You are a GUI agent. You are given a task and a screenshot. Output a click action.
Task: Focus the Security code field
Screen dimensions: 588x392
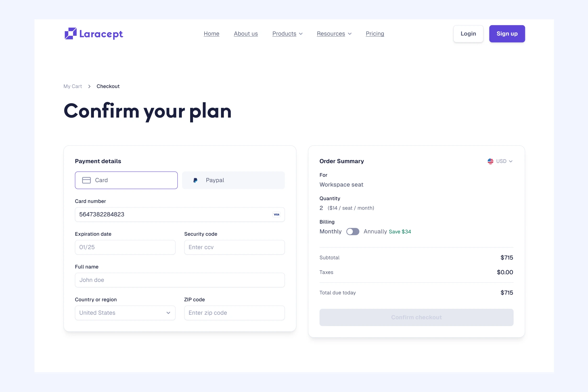click(234, 247)
